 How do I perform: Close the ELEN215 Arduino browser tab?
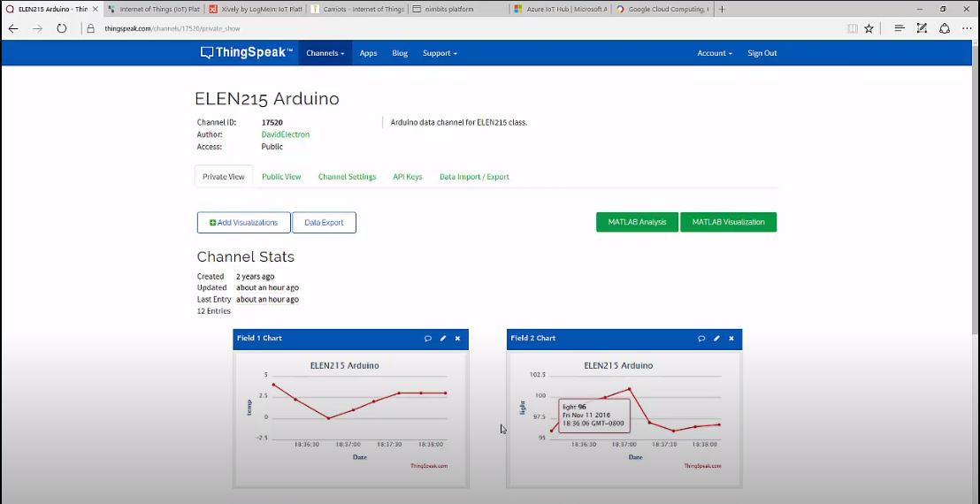point(95,10)
